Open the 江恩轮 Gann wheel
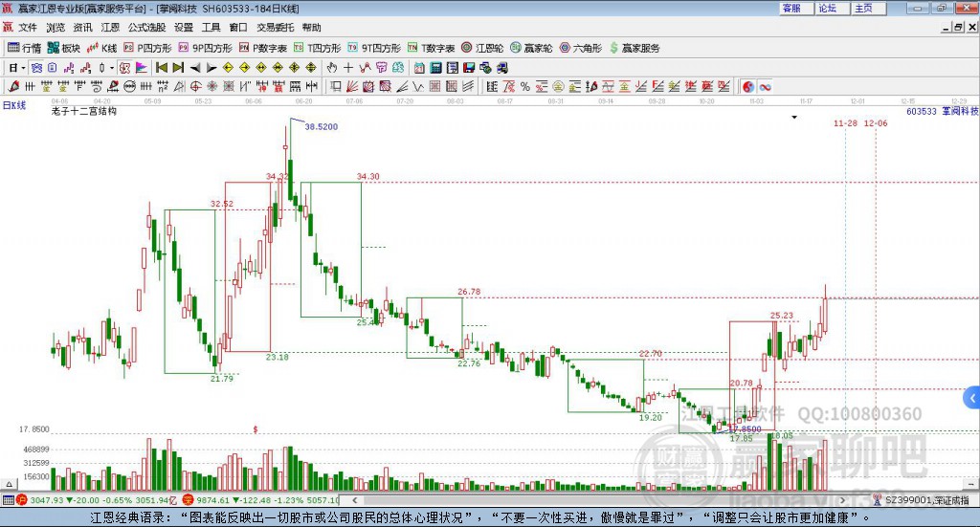 482,48
